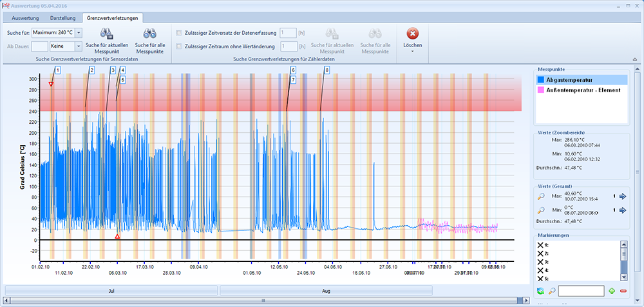Click the red Löschen delete icon
This screenshot has height=307, width=644.
[x=412, y=34]
